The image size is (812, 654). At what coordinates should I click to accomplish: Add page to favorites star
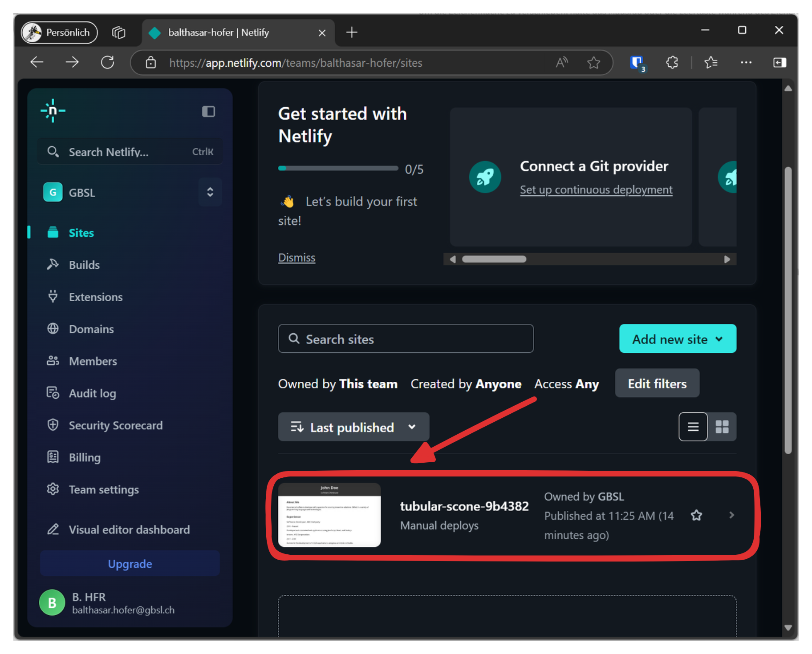(x=593, y=62)
